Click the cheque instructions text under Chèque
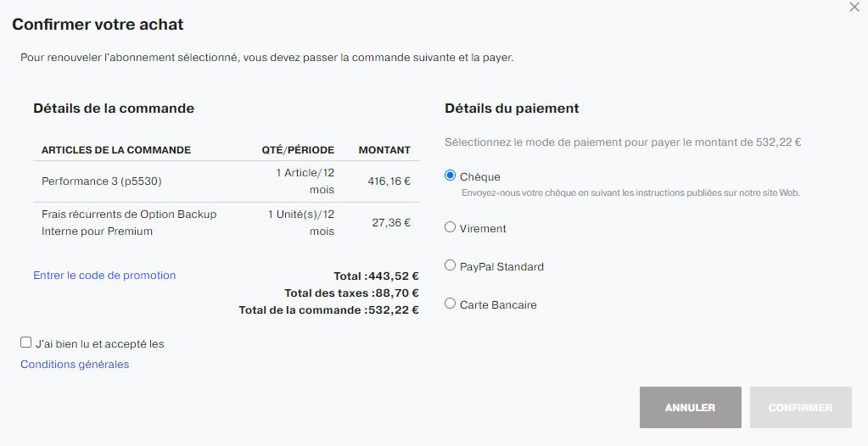The height and width of the screenshot is (446, 868). tap(631, 193)
